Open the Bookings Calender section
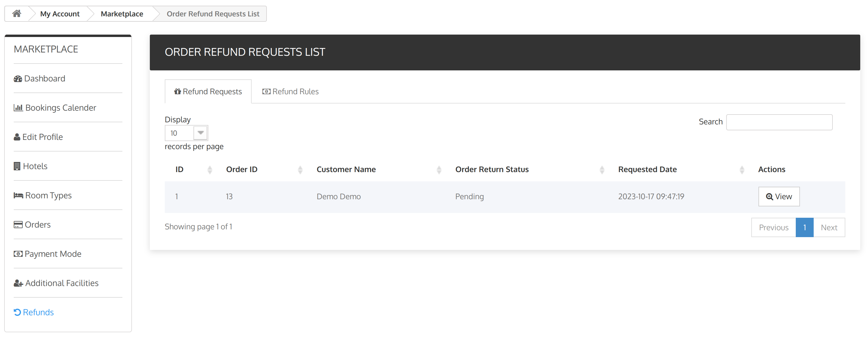 [x=61, y=107]
